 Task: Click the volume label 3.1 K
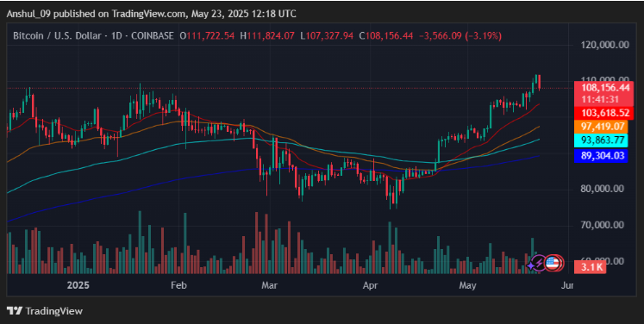click(590, 267)
